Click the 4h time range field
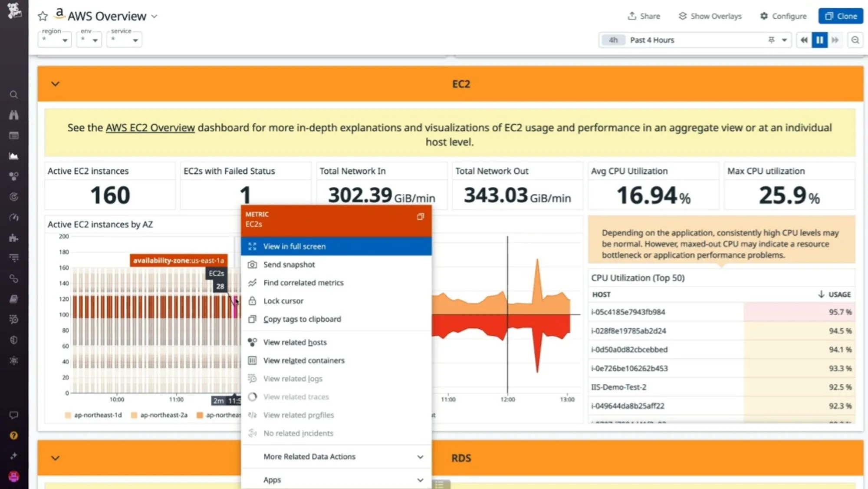Viewport: 868px width, 489px height. [613, 40]
